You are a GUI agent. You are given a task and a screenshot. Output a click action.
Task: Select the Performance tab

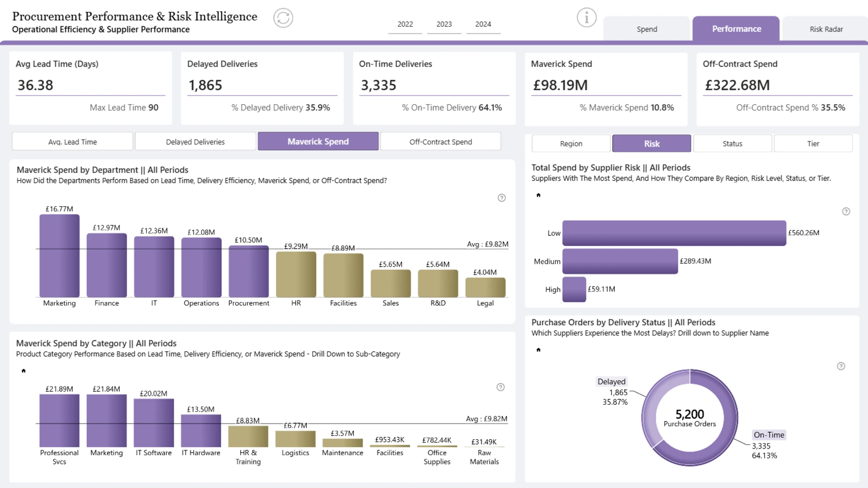point(736,29)
